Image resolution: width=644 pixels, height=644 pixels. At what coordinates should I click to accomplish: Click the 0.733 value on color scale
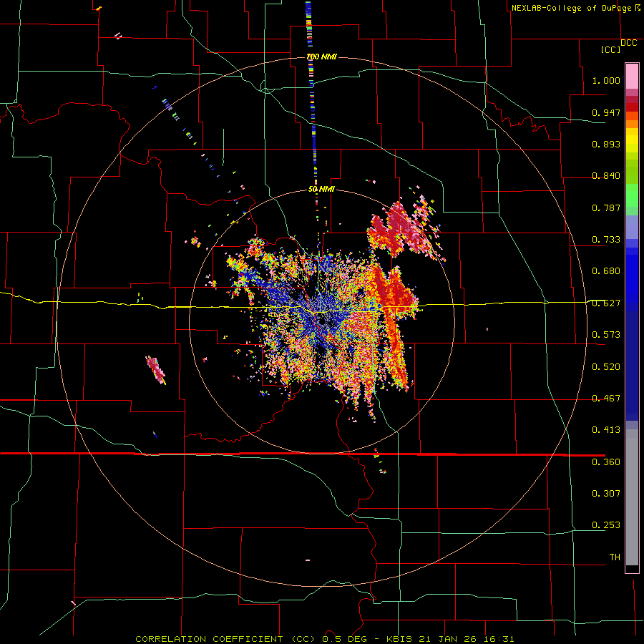[x=606, y=240]
